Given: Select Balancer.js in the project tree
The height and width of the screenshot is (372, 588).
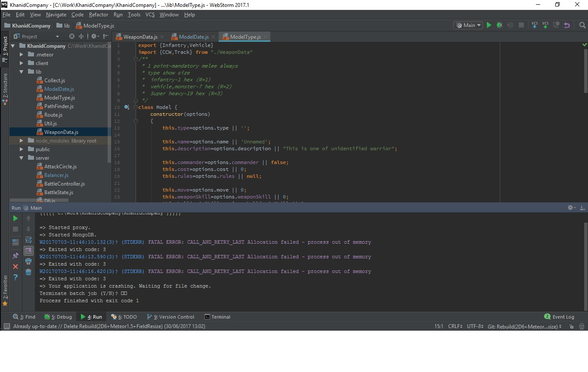Looking at the screenshot, I should 56,175.
